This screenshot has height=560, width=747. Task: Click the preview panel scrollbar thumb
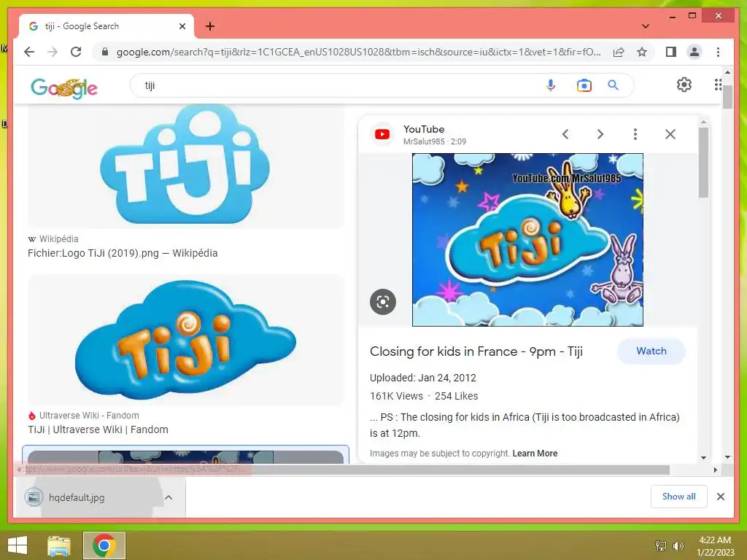[x=703, y=162]
